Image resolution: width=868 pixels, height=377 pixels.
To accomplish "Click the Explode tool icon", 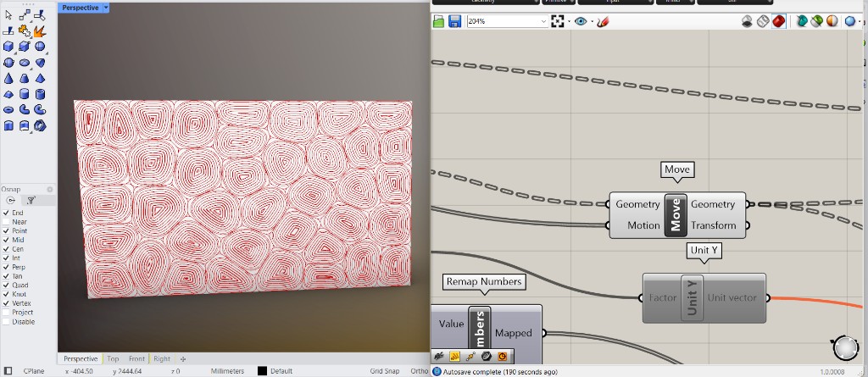I will click(40, 31).
